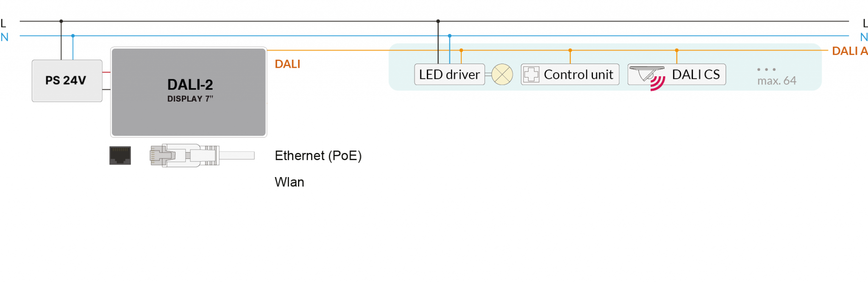Click the Wlan label
The height and width of the screenshot is (283, 868).
click(x=289, y=182)
